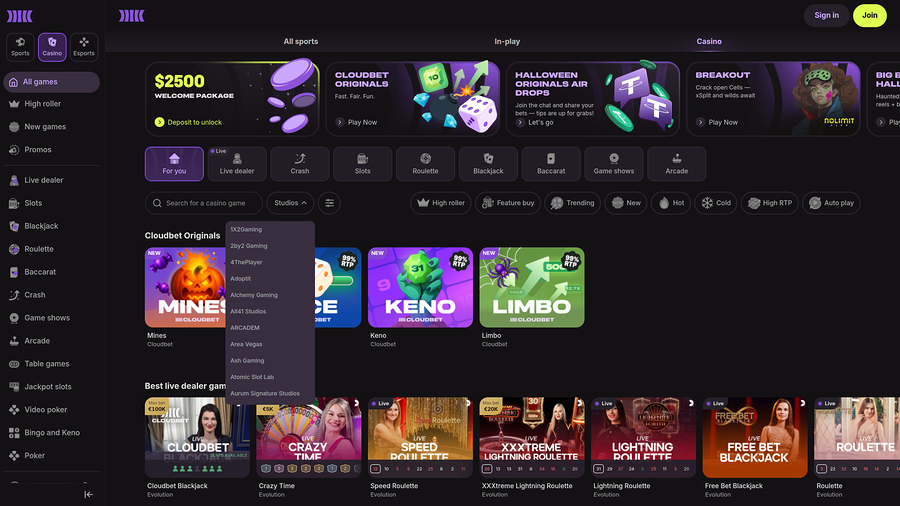Viewport: 900px width, 506px height.
Task: Choose Ash Gaming from studios list
Action: click(270, 361)
